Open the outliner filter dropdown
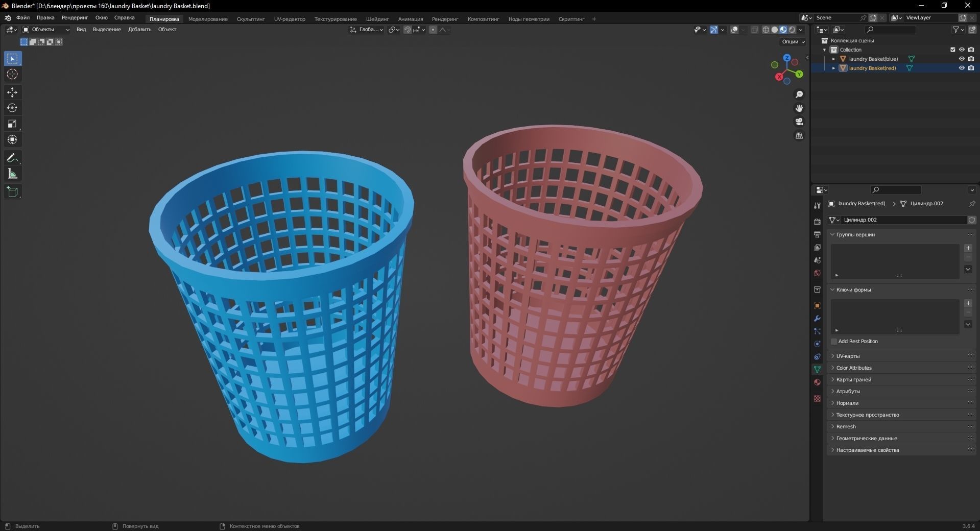 tap(958, 30)
